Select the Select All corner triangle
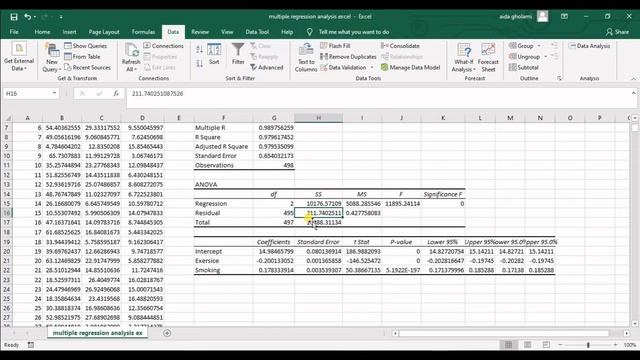The height and width of the screenshot is (360, 640). (x=8, y=118)
